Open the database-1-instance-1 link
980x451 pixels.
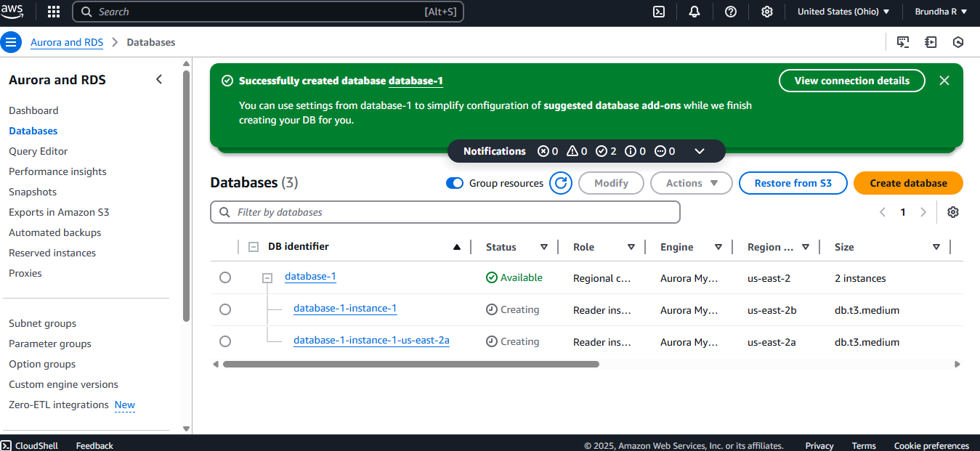coord(345,309)
